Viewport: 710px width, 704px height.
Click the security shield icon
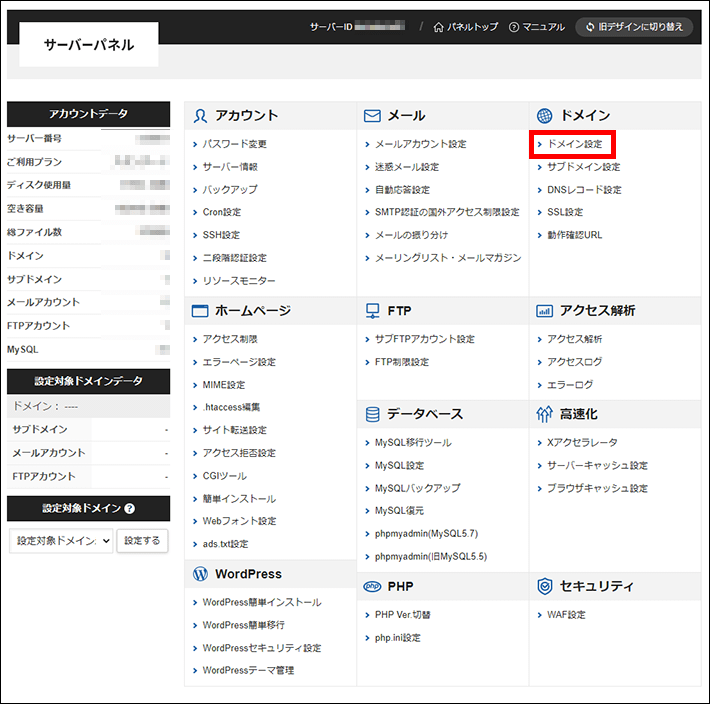545,586
